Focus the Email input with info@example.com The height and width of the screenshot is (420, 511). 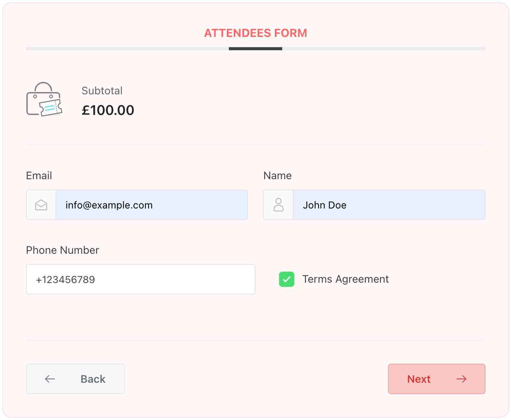pos(152,205)
